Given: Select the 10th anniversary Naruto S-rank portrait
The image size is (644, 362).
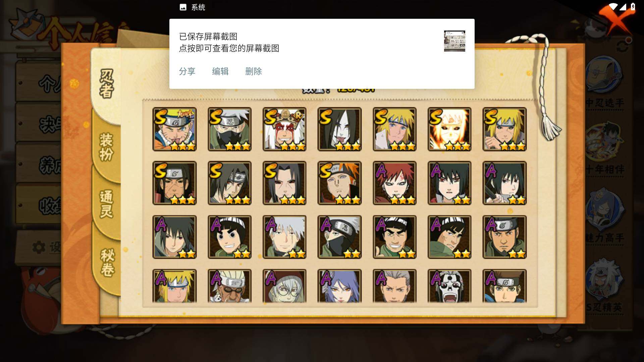Looking at the screenshot, I should [174, 129].
